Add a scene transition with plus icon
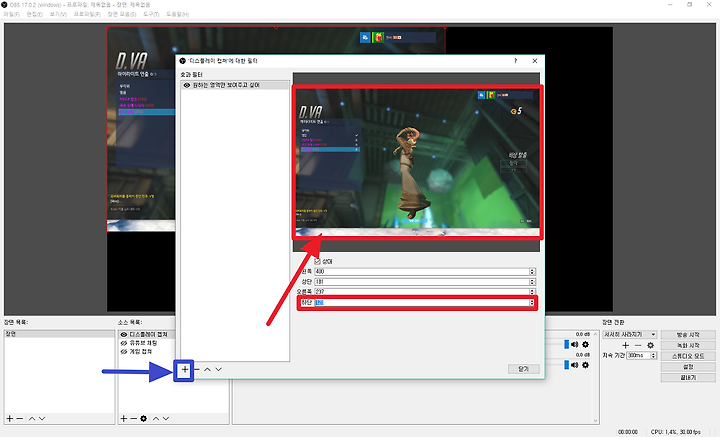The image size is (720, 437). pos(625,345)
